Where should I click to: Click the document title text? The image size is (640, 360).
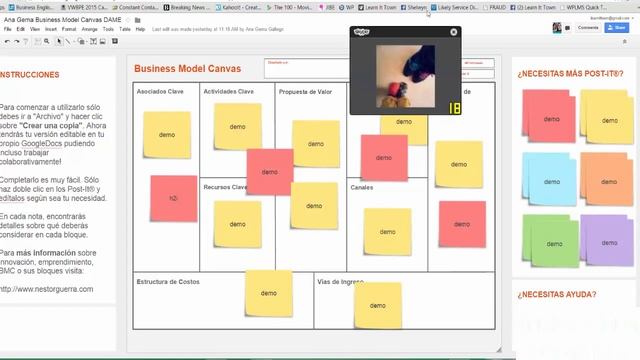tap(62, 20)
